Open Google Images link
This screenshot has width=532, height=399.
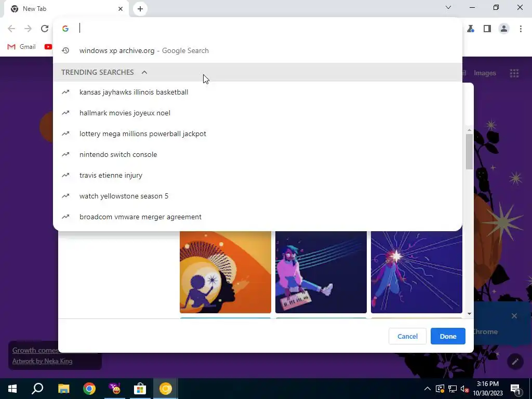pos(485,73)
